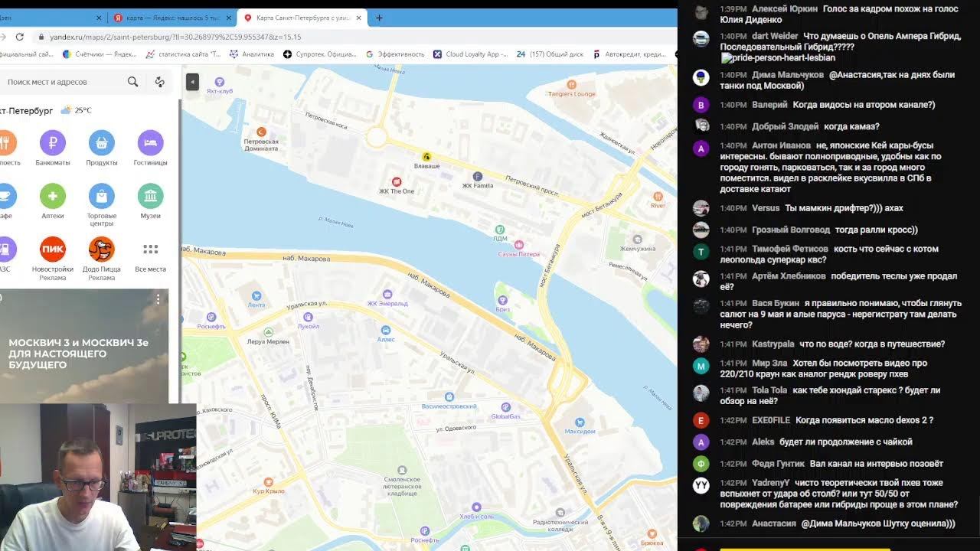Screen dimensions: 980x551
Task: Choose the Музеи category icon
Action: (150, 197)
